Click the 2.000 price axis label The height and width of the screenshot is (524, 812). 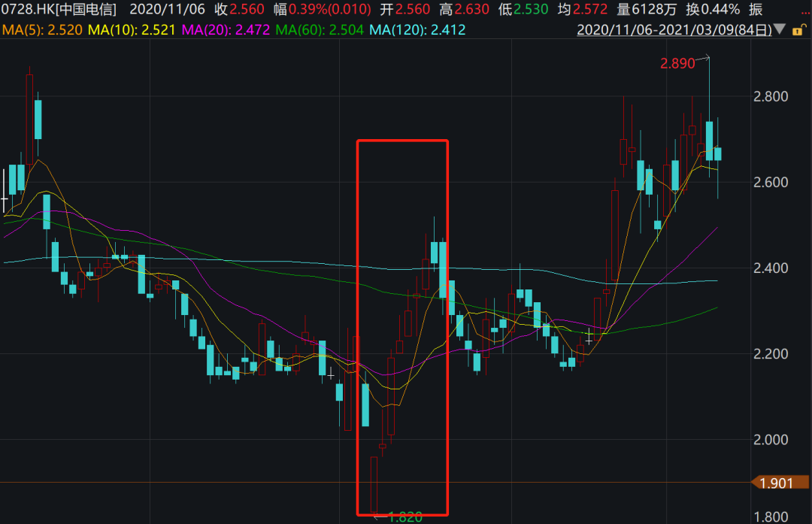click(771, 440)
